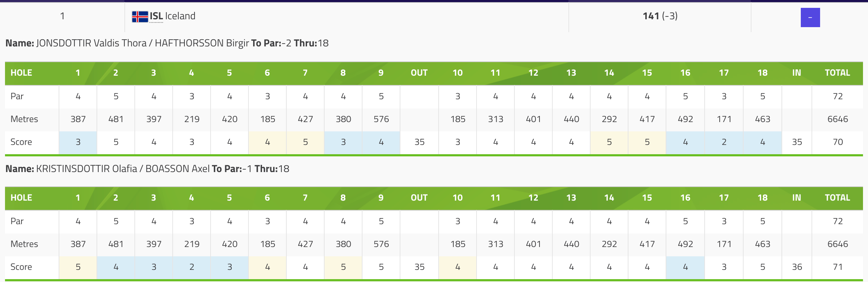Click IN column header in second scorecard
The image size is (868, 282).
click(797, 198)
